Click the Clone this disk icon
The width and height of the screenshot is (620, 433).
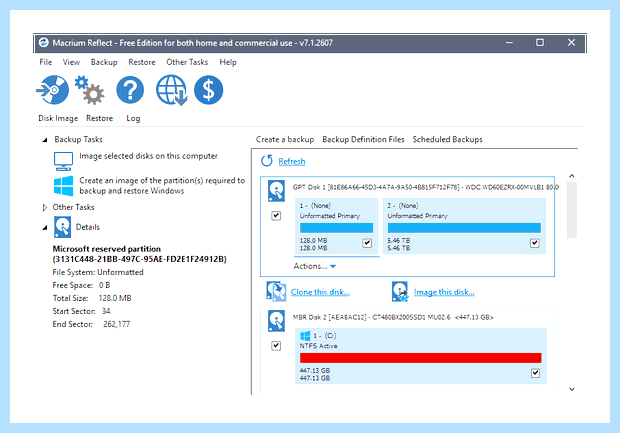[276, 292]
